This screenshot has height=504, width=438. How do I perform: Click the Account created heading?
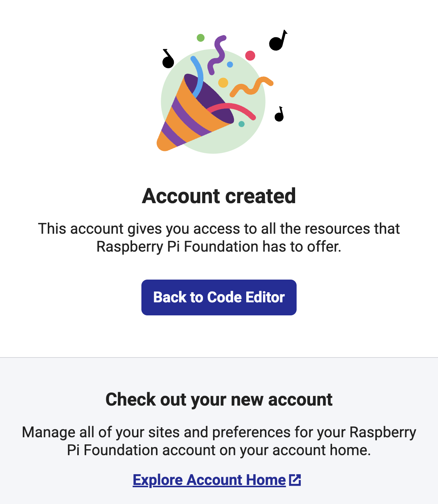pos(219,196)
